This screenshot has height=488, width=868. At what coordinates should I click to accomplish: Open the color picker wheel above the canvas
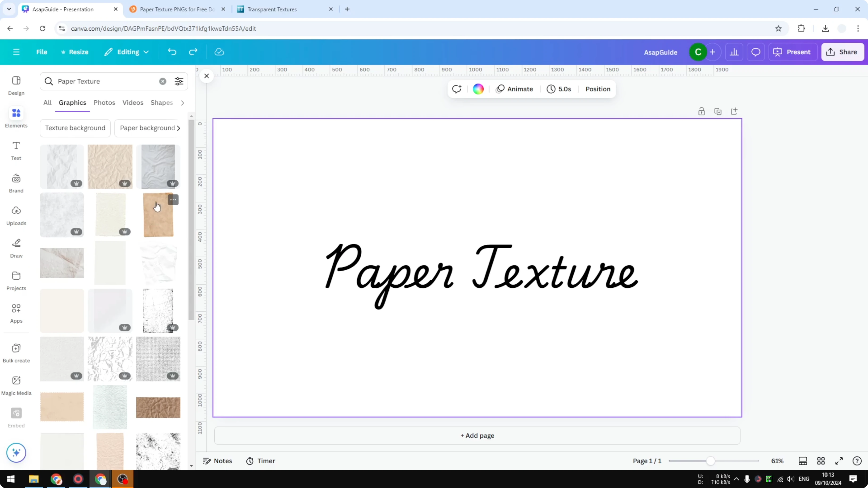pos(478,89)
